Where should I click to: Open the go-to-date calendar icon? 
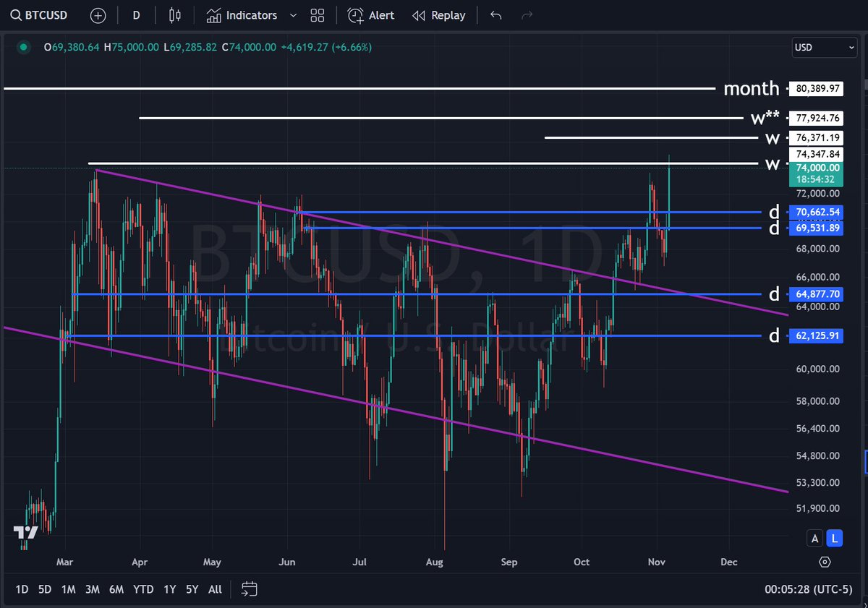(x=250, y=589)
